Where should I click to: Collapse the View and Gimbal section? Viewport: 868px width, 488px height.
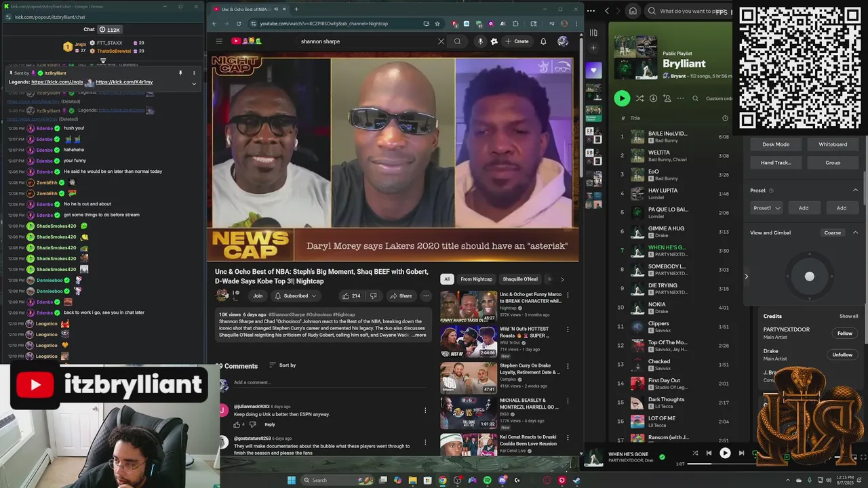tap(855, 232)
